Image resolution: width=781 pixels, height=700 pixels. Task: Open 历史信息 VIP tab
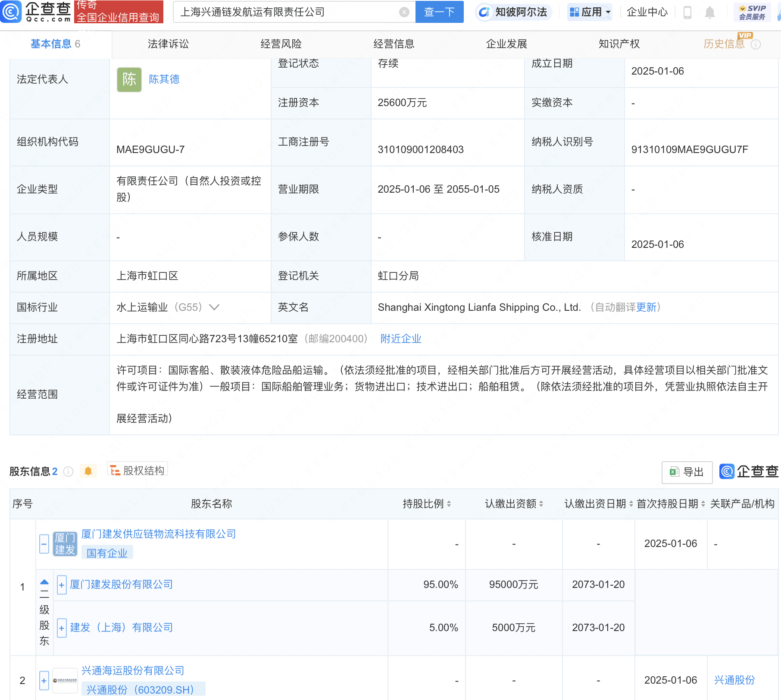pyautogui.click(x=724, y=44)
